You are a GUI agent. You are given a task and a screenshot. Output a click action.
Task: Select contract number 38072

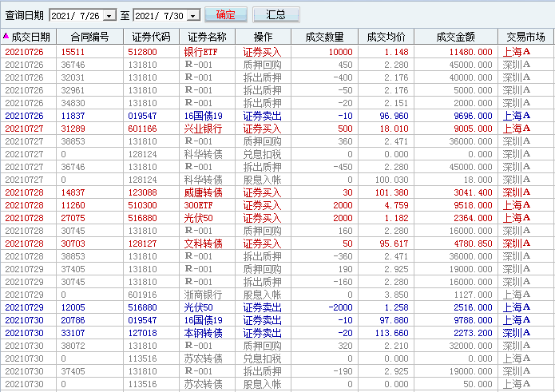click(73, 346)
